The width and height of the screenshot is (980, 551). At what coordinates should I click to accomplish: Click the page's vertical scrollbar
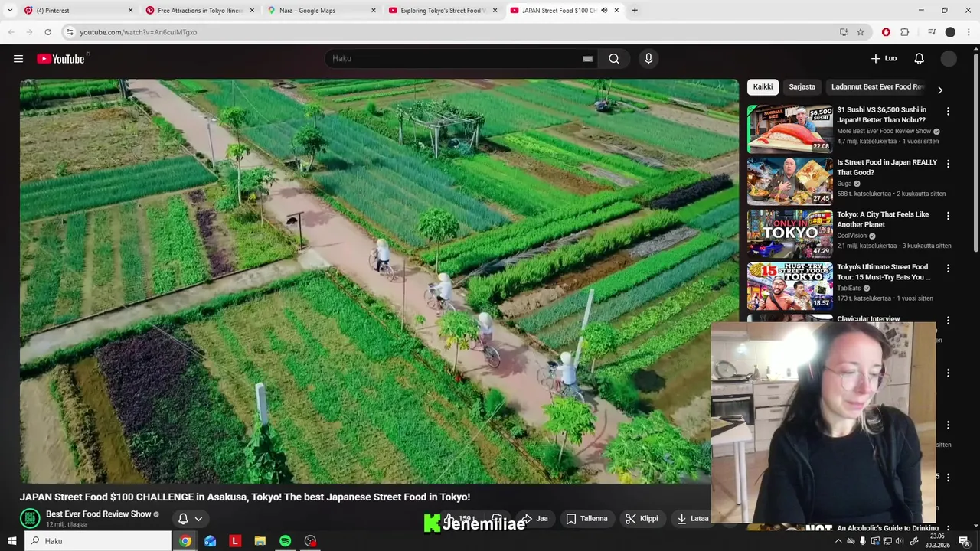point(975,153)
